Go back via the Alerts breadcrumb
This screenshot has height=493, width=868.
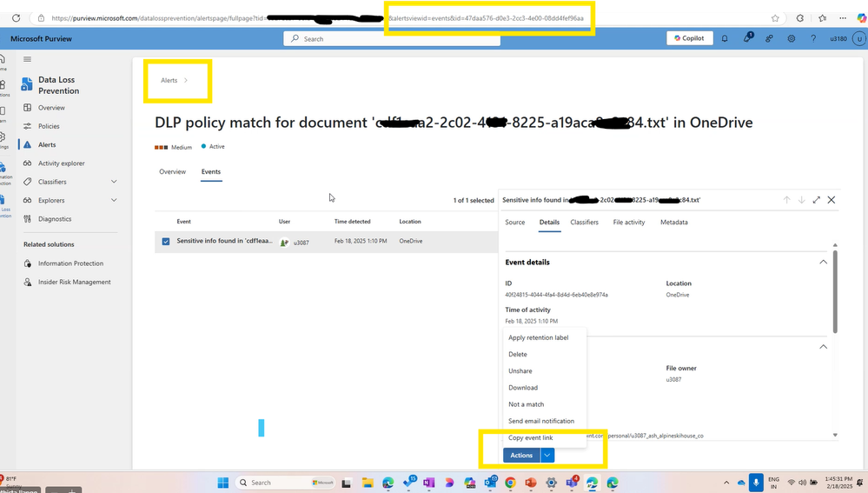point(169,80)
